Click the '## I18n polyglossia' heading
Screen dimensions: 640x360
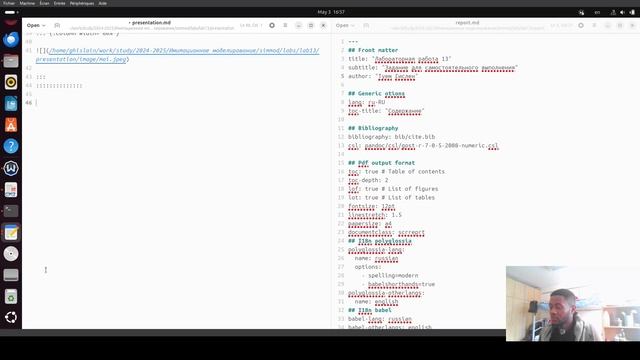380,241
